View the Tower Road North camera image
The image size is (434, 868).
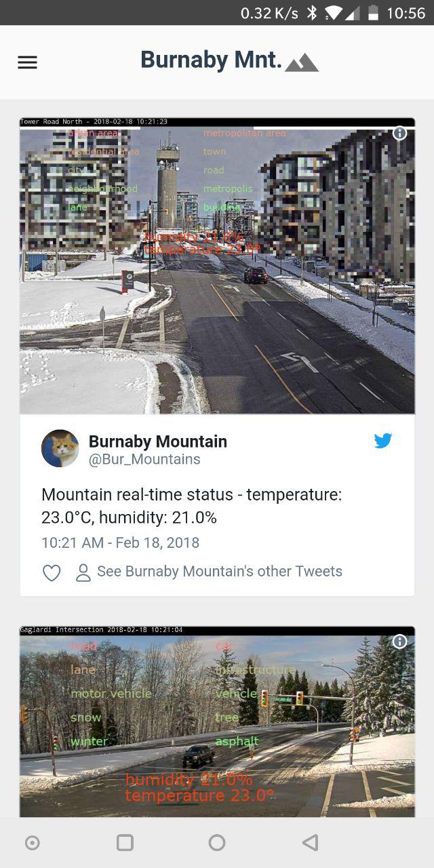click(217, 266)
